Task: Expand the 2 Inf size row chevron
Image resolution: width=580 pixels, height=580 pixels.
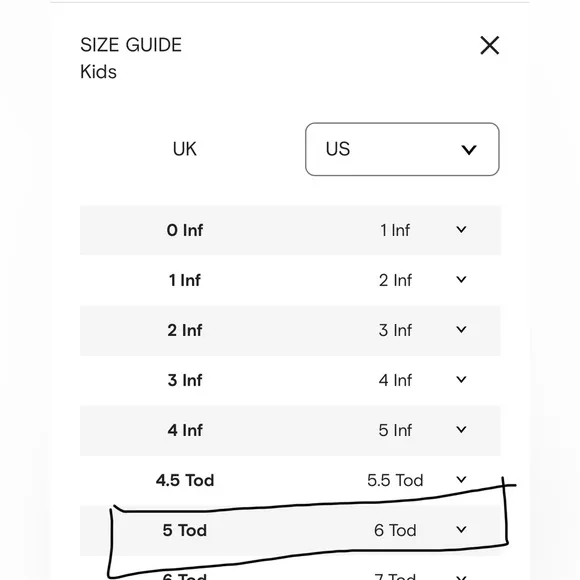Action: (x=461, y=330)
